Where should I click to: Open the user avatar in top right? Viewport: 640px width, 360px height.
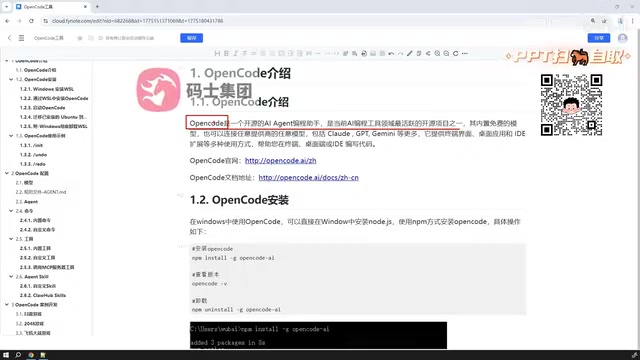point(622,38)
